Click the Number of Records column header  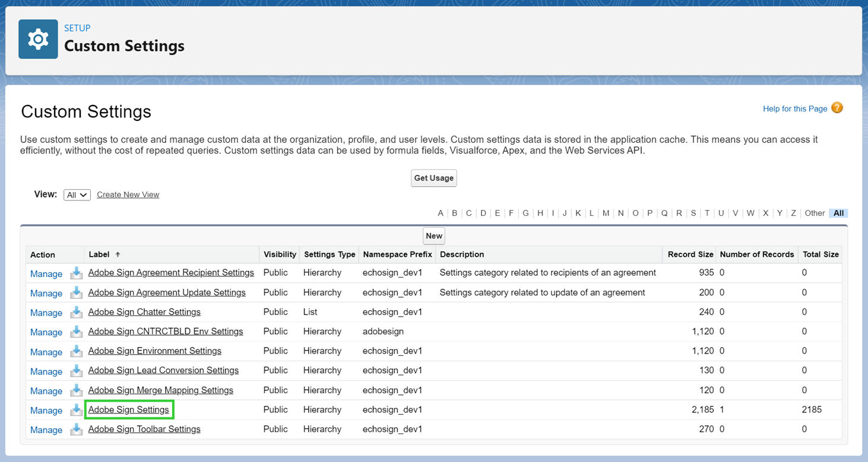tap(757, 254)
